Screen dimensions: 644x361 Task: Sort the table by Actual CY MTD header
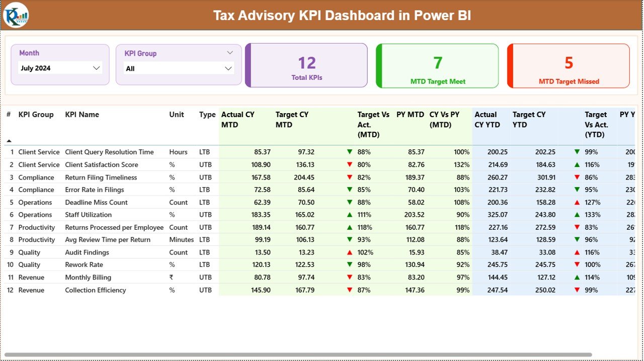(237, 120)
